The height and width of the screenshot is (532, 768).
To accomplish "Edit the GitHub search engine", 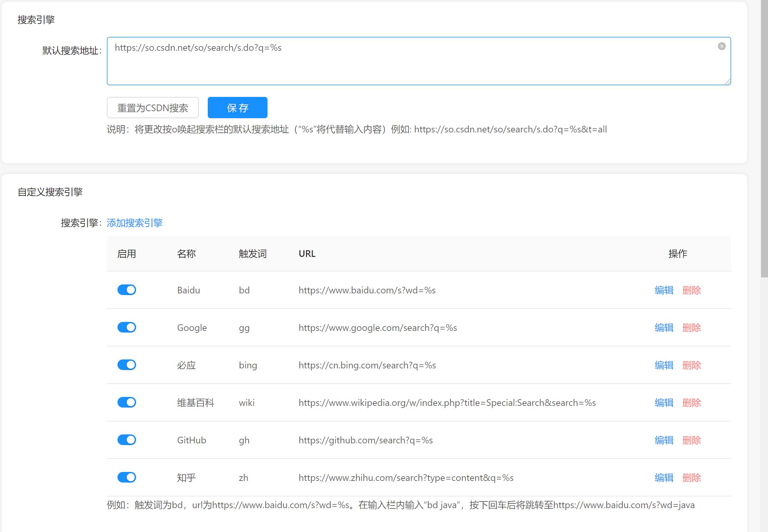I will click(664, 440).
